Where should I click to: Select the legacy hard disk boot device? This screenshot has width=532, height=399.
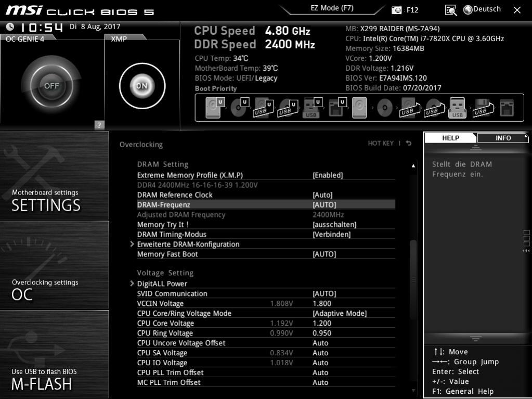(x=359, y=108)
